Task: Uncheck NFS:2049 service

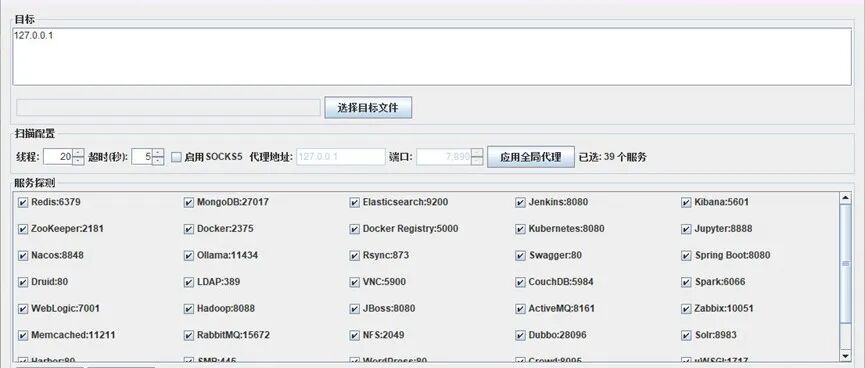Action: 355,335
